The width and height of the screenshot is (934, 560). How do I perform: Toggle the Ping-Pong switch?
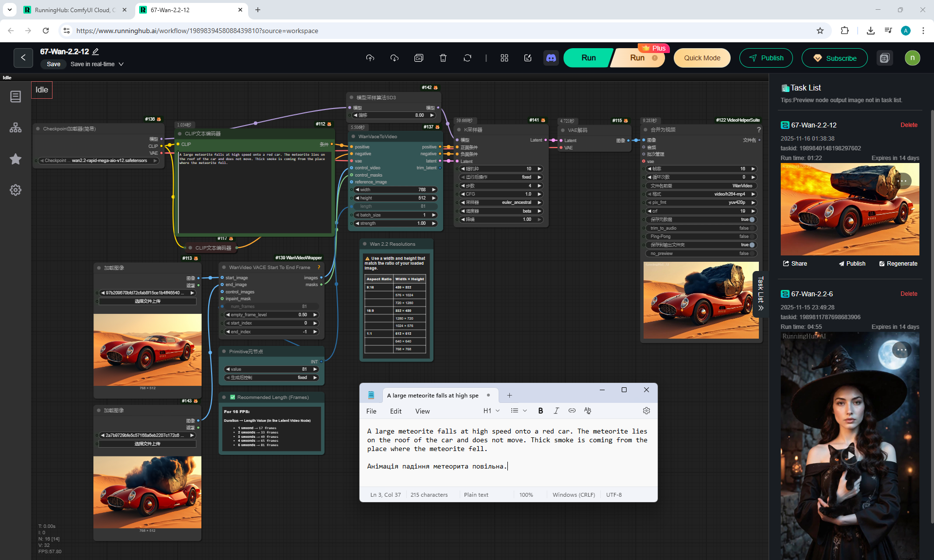(x=752, y=236)
